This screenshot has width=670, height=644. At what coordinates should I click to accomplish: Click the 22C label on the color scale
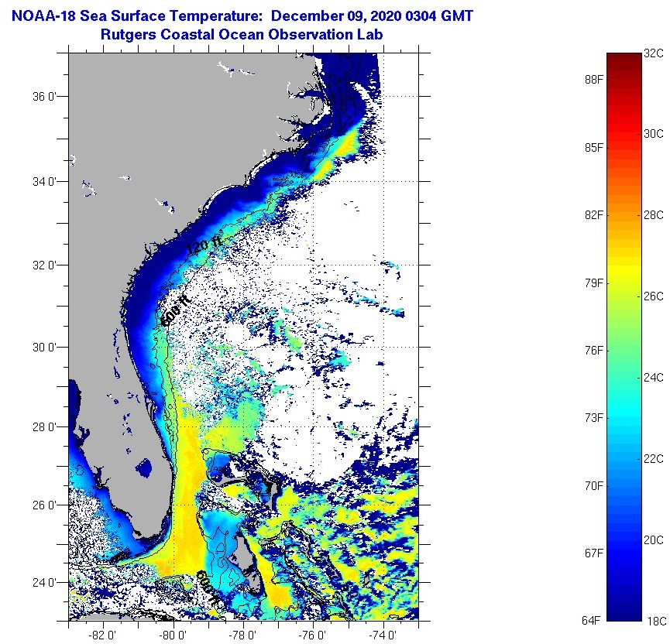(653, 459)
